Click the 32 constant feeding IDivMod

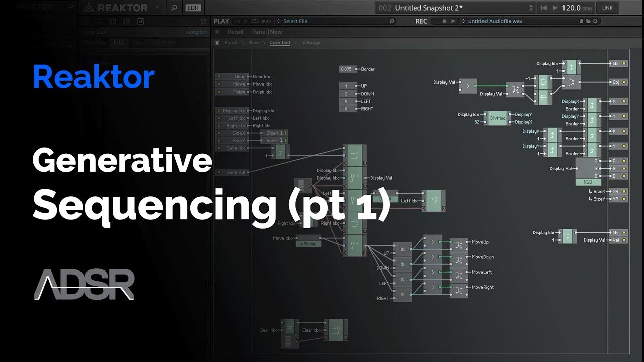pyautogui.click(x=476, y=122)
